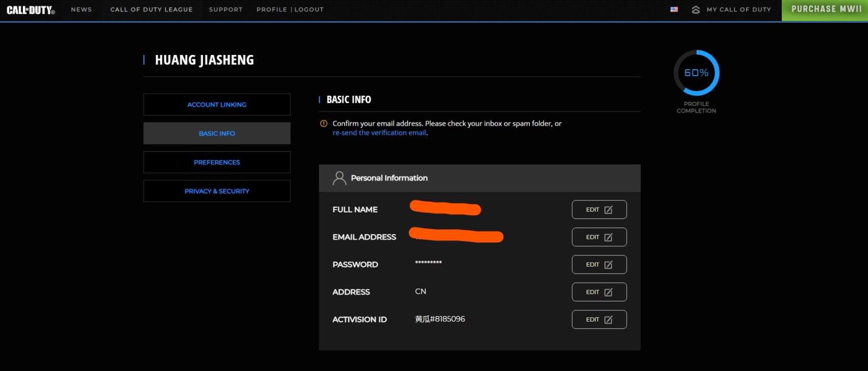
Task: Click the Logout link in header
Action: pos(309,10)
